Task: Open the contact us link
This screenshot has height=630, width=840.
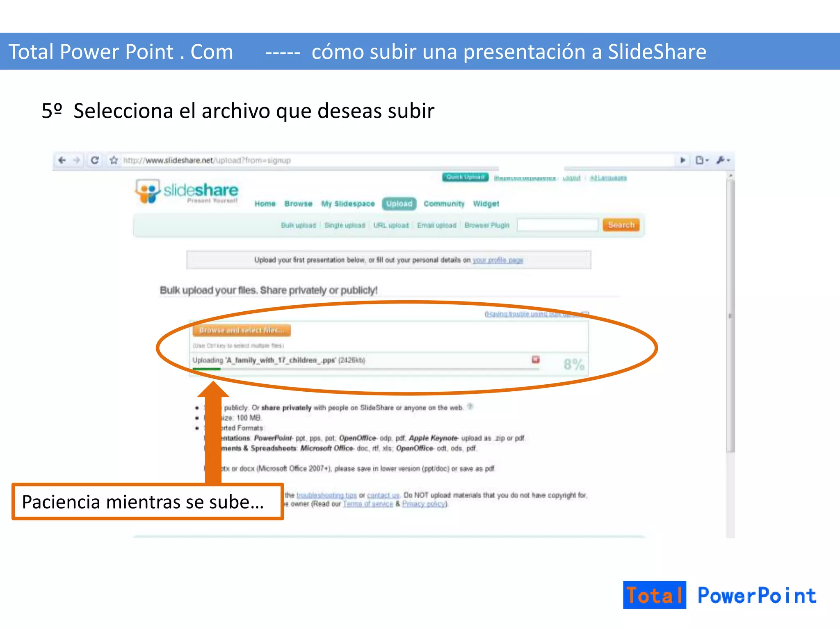Action: [383, 495]
